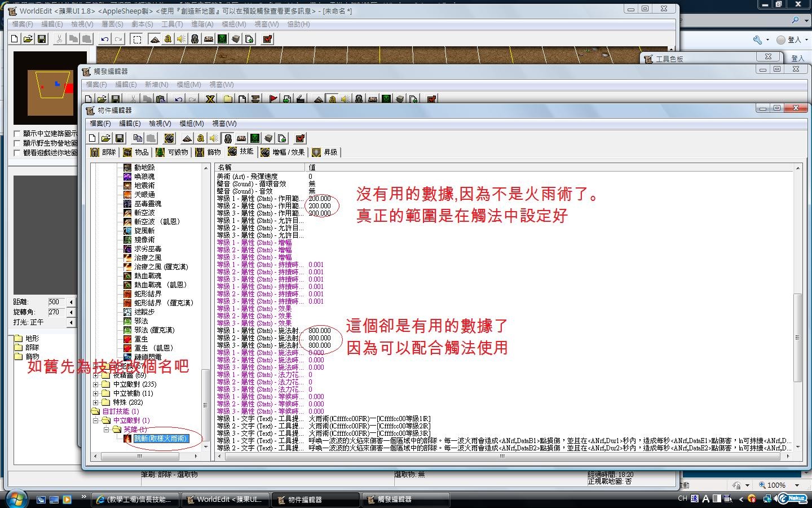The width and height of the screenshot is (812, 508).
Task: Click 名稱 column header in properties list
Action: coord(260,168)
